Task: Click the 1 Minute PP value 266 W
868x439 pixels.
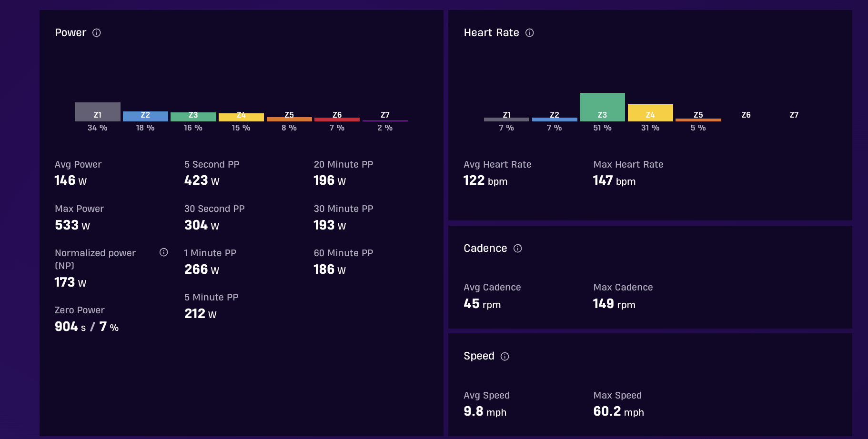Action: point(202,269)
